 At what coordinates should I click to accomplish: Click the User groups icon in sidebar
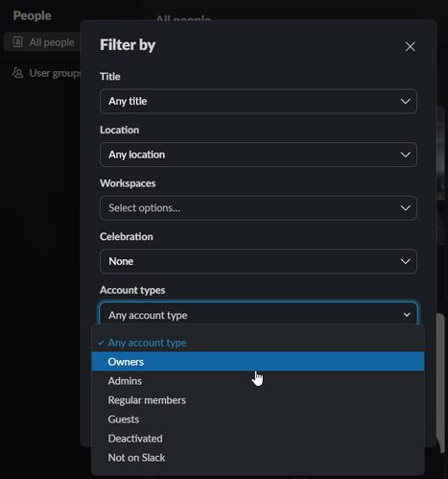click(x=17, y=73)
